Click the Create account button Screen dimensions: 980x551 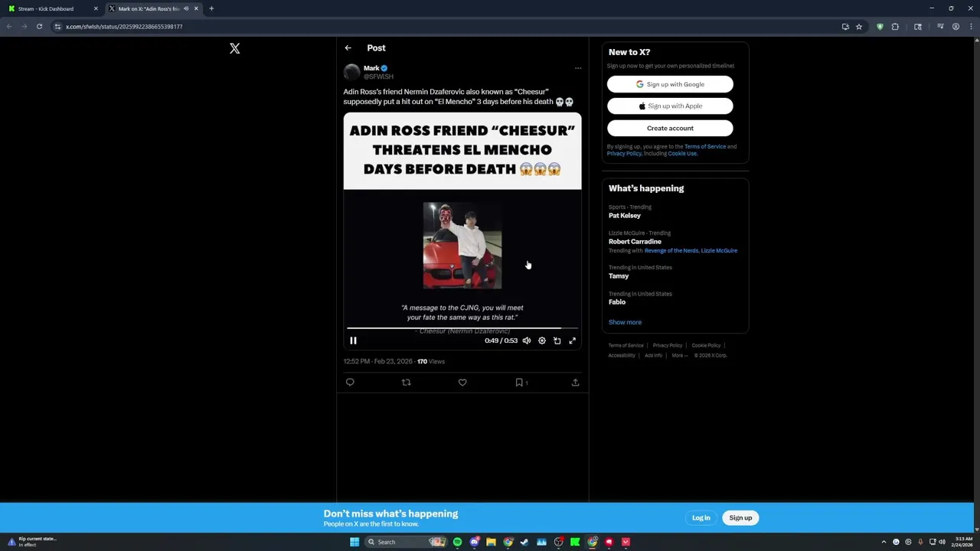click(x=670, y=129)
